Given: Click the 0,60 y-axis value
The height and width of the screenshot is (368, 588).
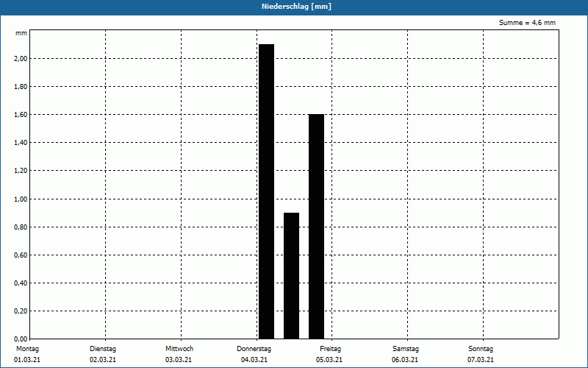Looking at the screenshot, I should 21,255.
